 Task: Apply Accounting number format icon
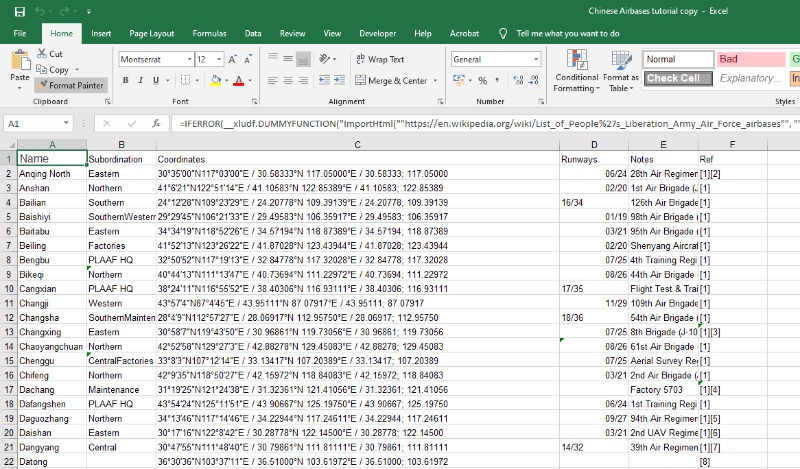[458, 80]
